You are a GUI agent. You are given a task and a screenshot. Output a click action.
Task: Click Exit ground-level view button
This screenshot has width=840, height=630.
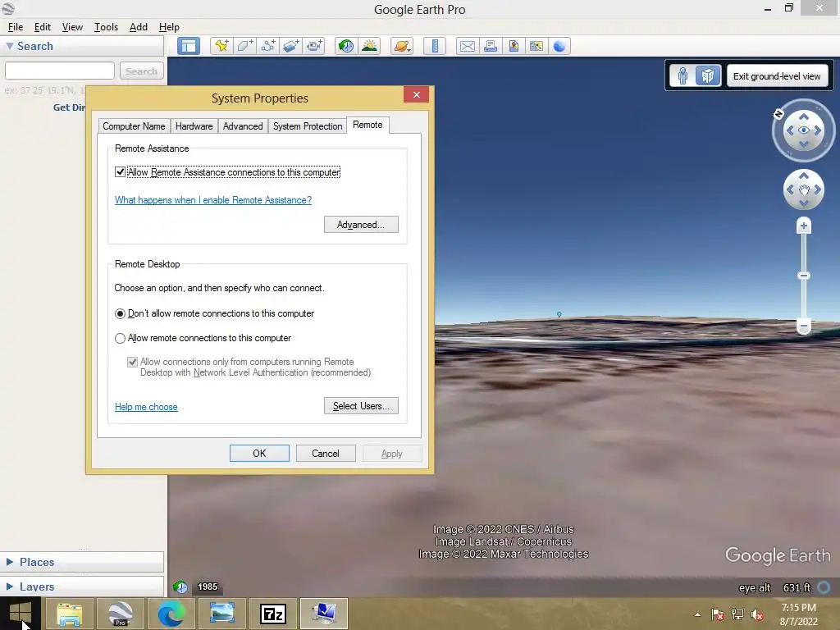(777, 76)
